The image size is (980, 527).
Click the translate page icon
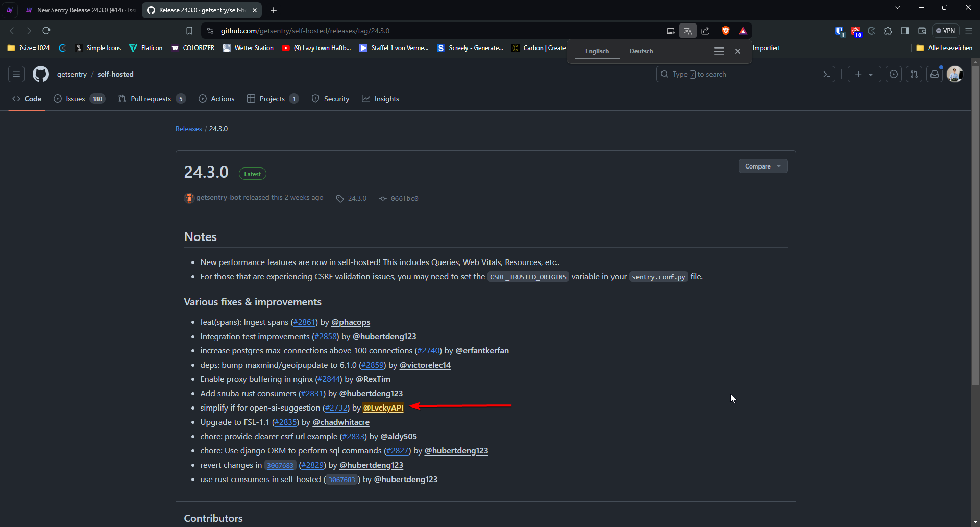(x=688, y=31)
